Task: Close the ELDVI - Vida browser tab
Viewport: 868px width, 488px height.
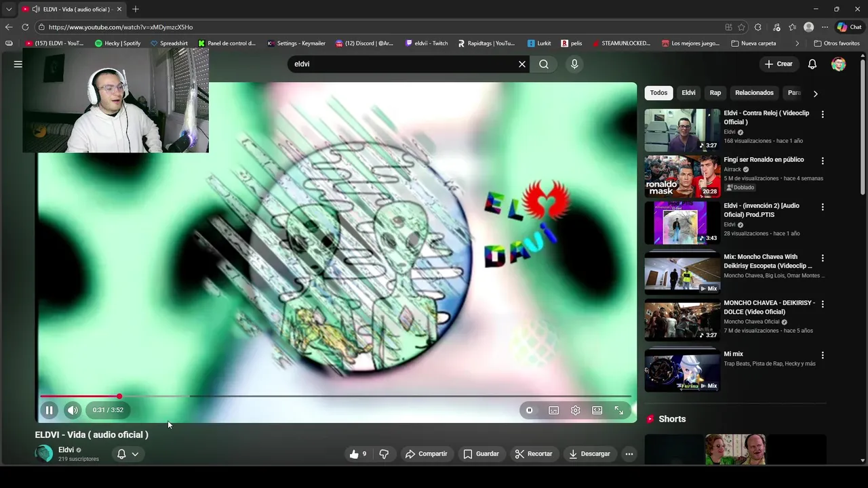Action: [x=119, y=9]
